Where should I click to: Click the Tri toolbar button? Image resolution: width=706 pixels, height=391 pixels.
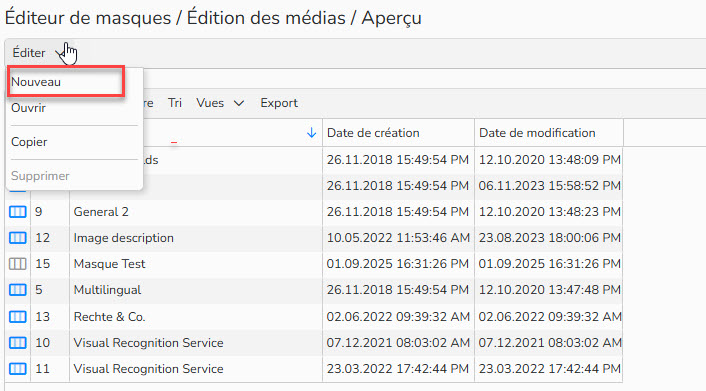[175, 103]
